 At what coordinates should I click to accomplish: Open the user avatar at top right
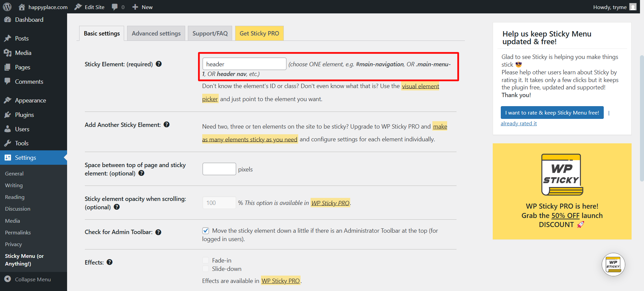click(633, 7)
